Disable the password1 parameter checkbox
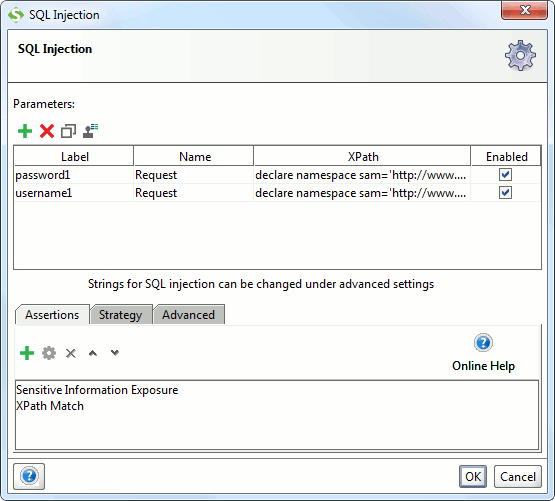Viewport: 555px width, 501px height. pyautogui.click(x=505, y=175)
